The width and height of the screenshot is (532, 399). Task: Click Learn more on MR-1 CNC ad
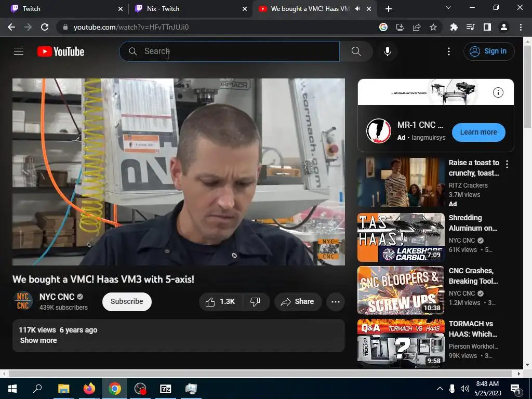point(478,132)
